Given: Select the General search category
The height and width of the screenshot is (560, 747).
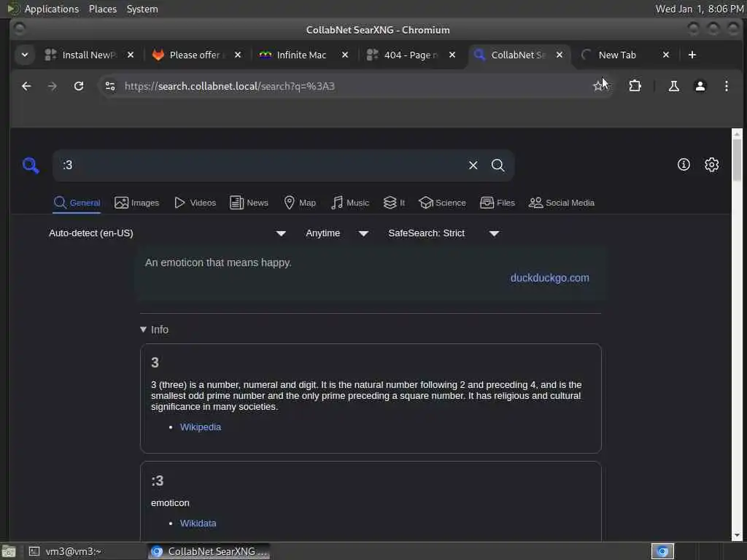Looking at the screenshot, I should click(x=77, y=203).
